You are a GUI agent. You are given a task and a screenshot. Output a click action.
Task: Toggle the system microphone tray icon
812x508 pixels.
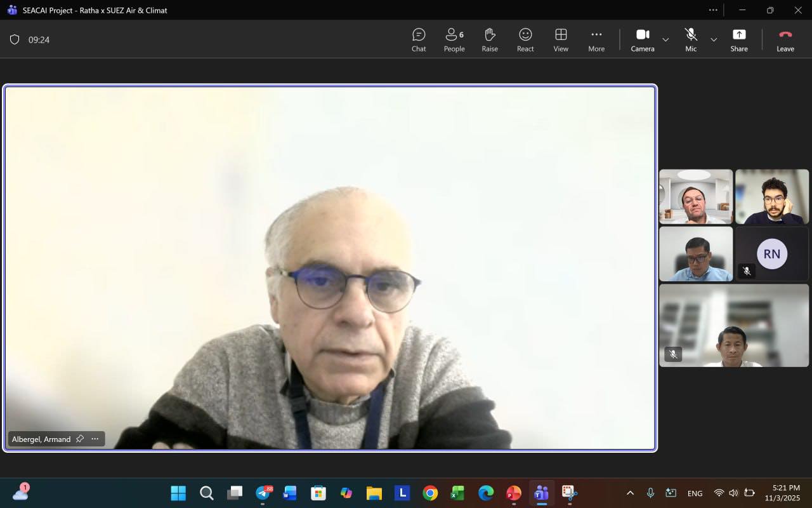650,493
